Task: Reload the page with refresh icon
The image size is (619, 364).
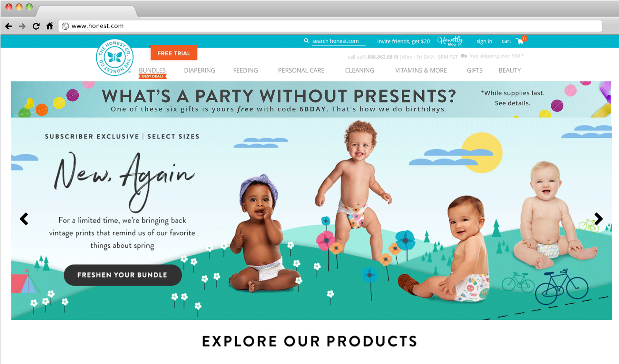Action: (x=36, y=26)
